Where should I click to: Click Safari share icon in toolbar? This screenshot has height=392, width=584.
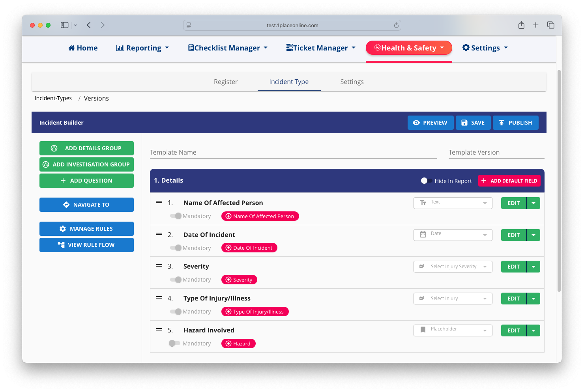click(521, 25)
